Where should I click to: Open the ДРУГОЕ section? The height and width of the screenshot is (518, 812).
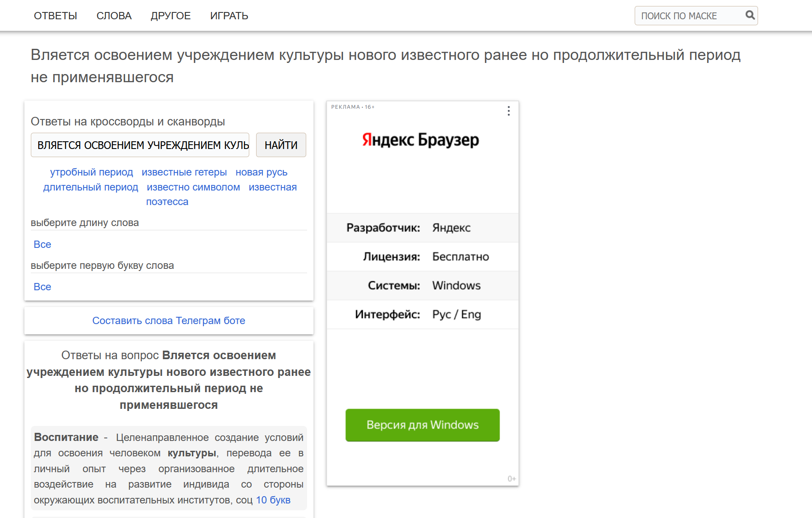170,15
